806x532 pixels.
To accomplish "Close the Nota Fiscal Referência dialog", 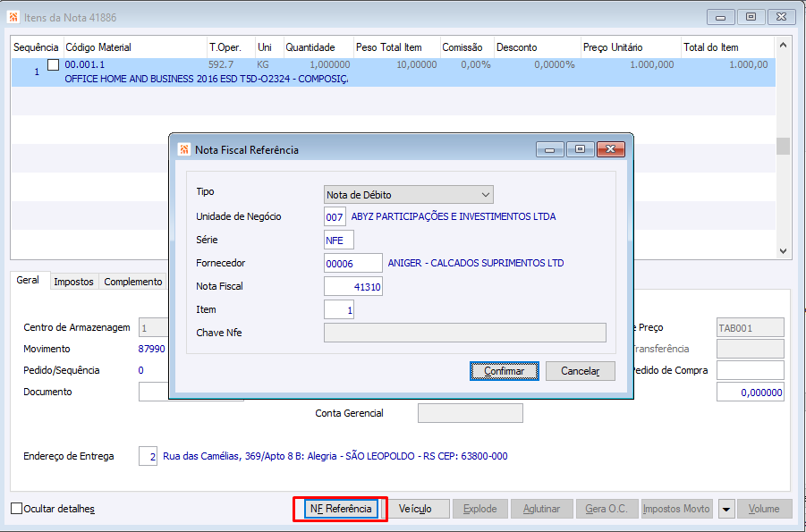I will coord(611,149).
